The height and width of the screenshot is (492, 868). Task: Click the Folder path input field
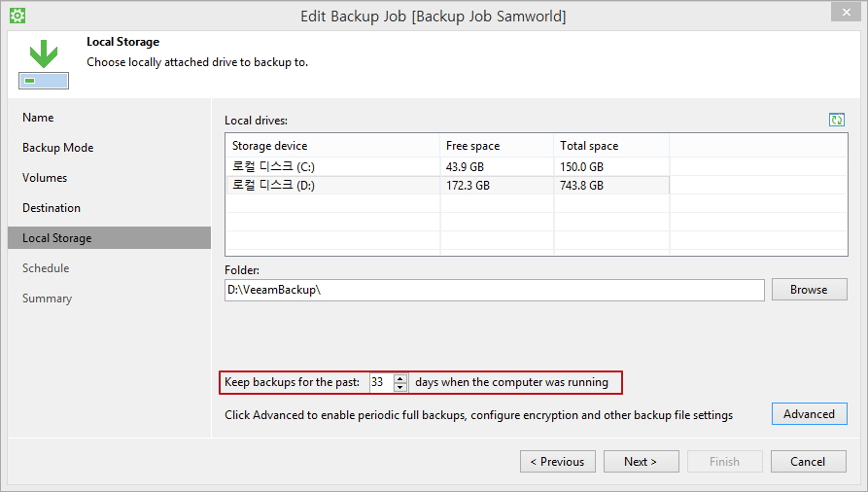pos(495,290)
